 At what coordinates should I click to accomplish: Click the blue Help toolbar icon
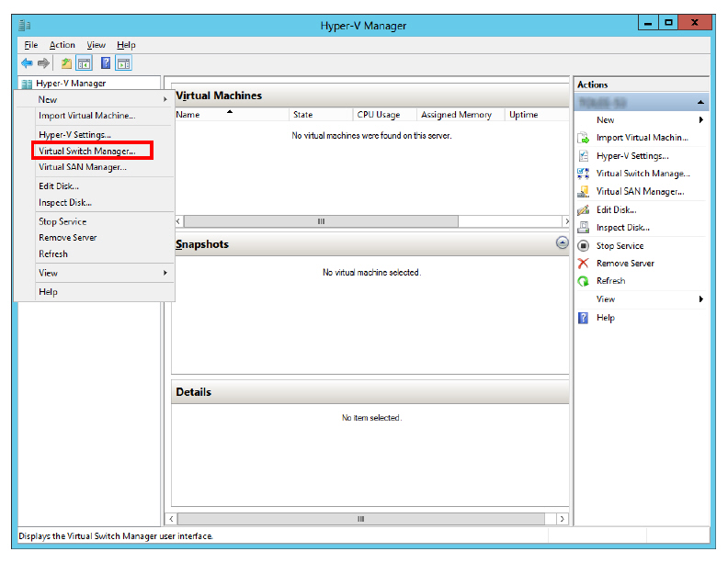click(x=106, y=63)
